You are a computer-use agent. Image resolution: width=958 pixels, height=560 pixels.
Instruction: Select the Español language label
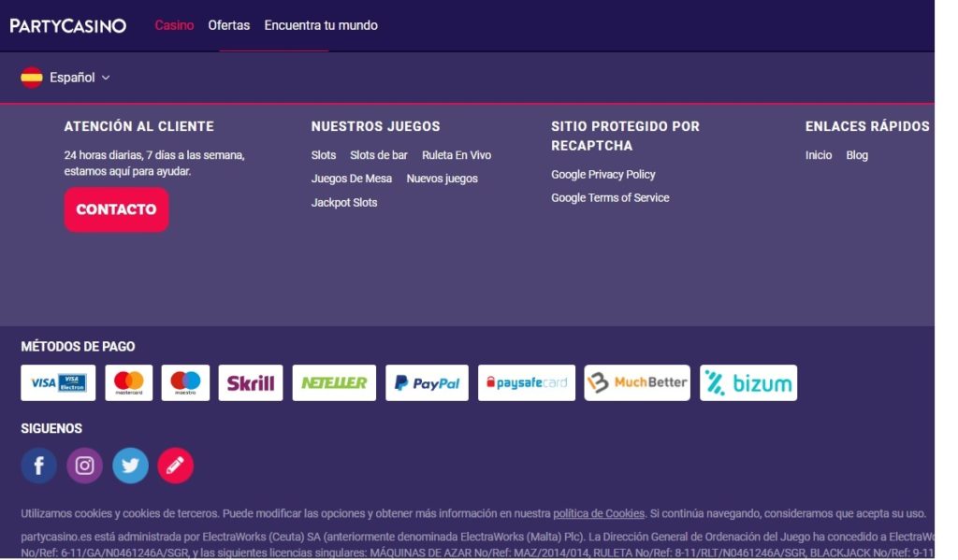[x=72, y=78]
